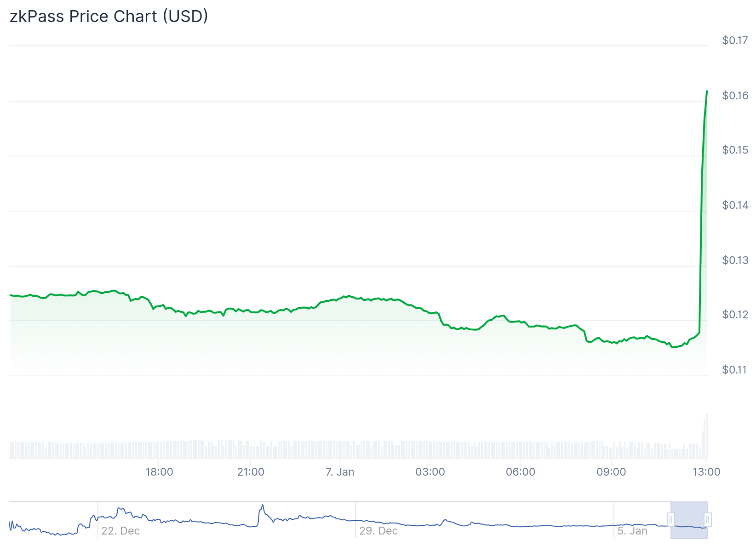Click the $0.14 price axis label

735,205
